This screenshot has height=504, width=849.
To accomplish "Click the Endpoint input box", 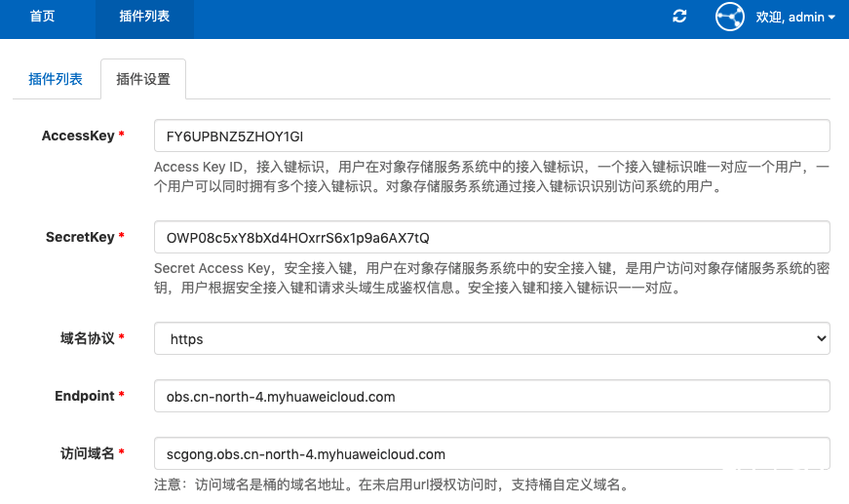I will pyautogui.click(x=491, y=396).
